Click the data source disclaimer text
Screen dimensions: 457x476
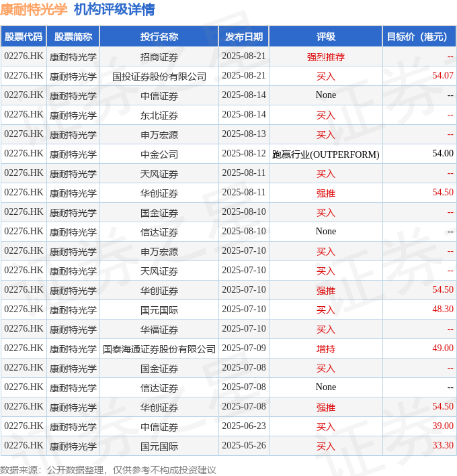[108, 470]
